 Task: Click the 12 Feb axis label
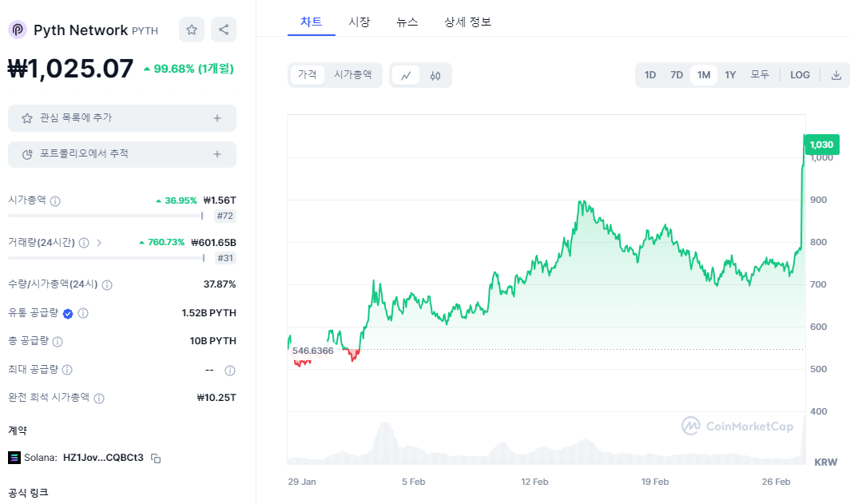534,482
